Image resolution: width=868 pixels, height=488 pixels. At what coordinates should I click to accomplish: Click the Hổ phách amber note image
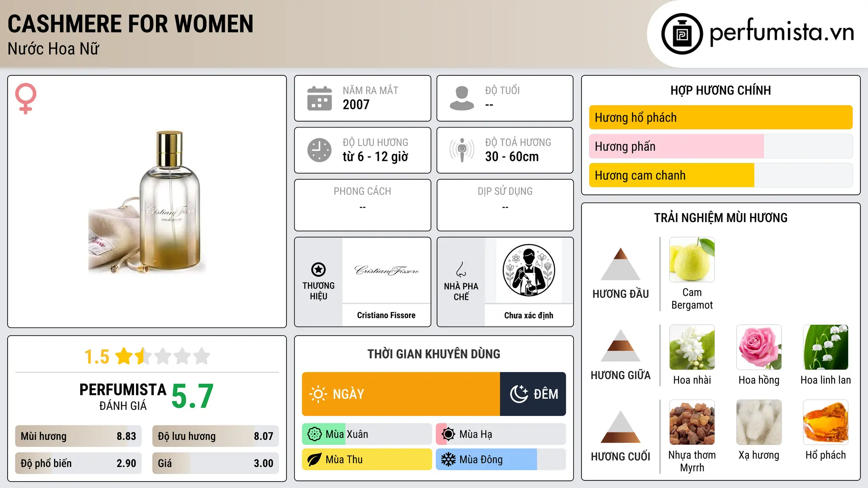coord(826,422)
